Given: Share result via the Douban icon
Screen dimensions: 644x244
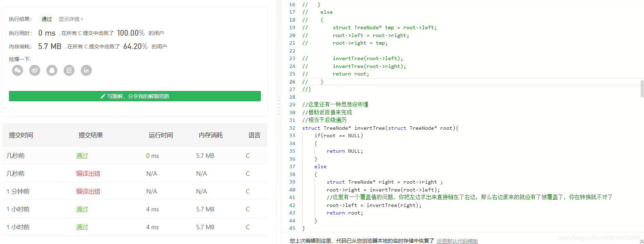Looking at the screenshot, I should [69, 70].
